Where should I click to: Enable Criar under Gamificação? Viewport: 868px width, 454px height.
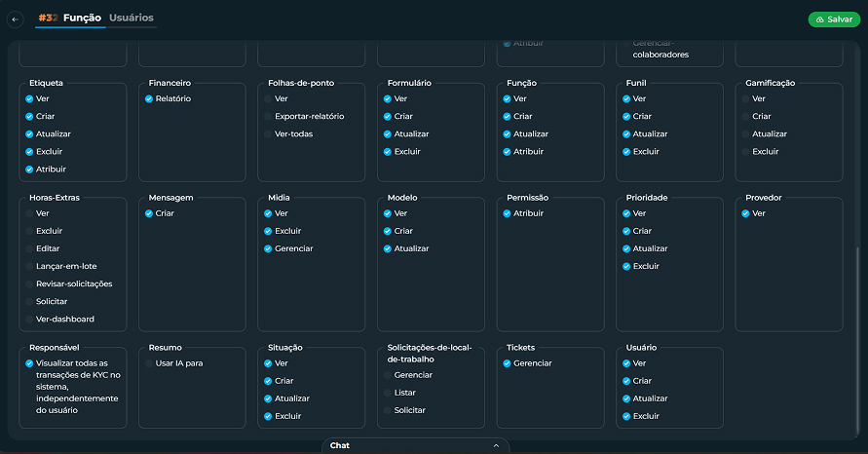(x=745, y=117)
